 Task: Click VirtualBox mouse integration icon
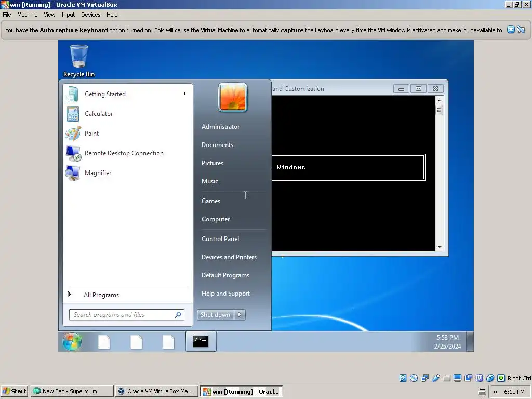[490, 378]
